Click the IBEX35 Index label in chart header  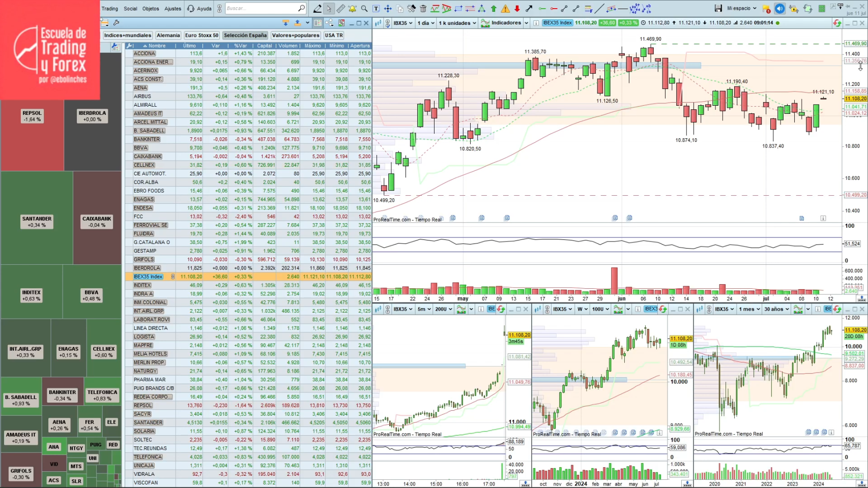click(557, 23)
